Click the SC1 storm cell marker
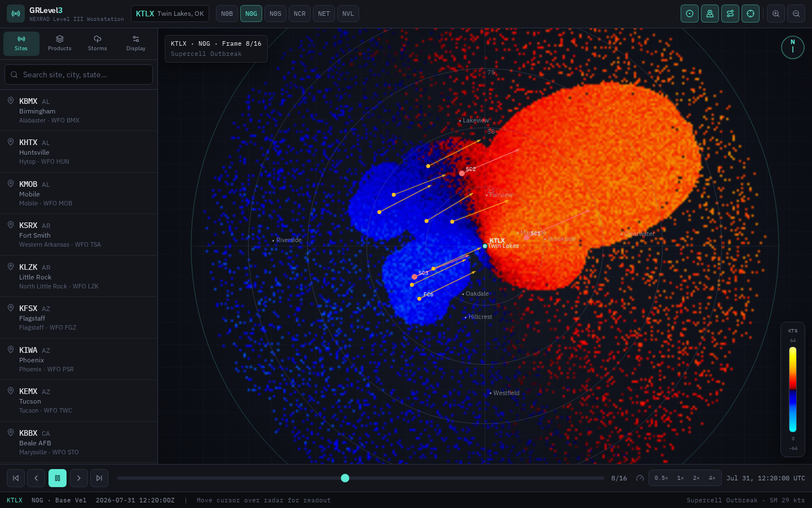Viewport: 812px width, 508px height. click(527, 238)
